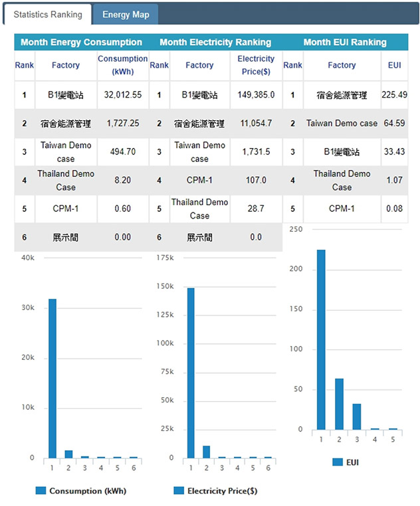Viewport: 420px width, 506px height.
Task: Select the 8.20 consumption value
Action: click(123, 180)
